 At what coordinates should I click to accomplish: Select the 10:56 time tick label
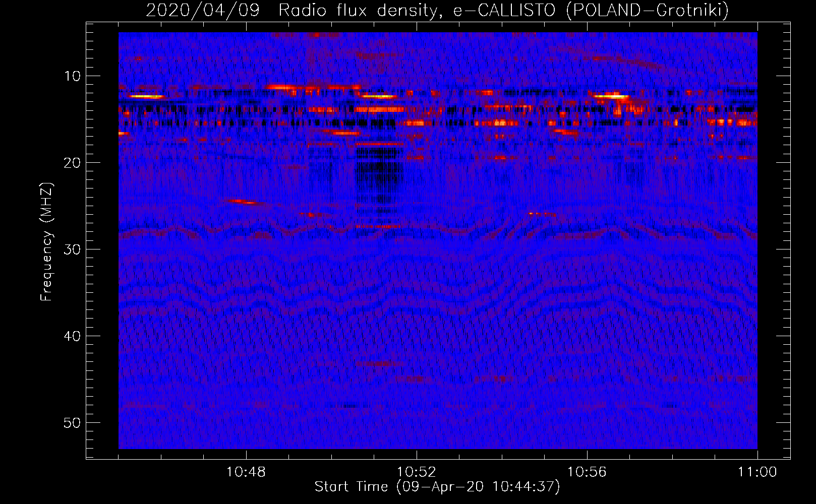pyautogui.click(x=587, y=472)
